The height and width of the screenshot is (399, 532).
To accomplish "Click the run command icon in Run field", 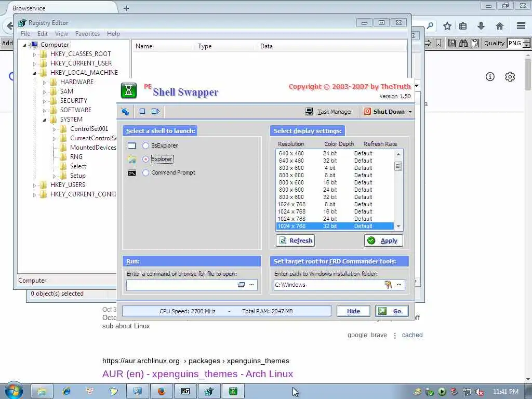I will pyautogui.click(x=241, y=285).
